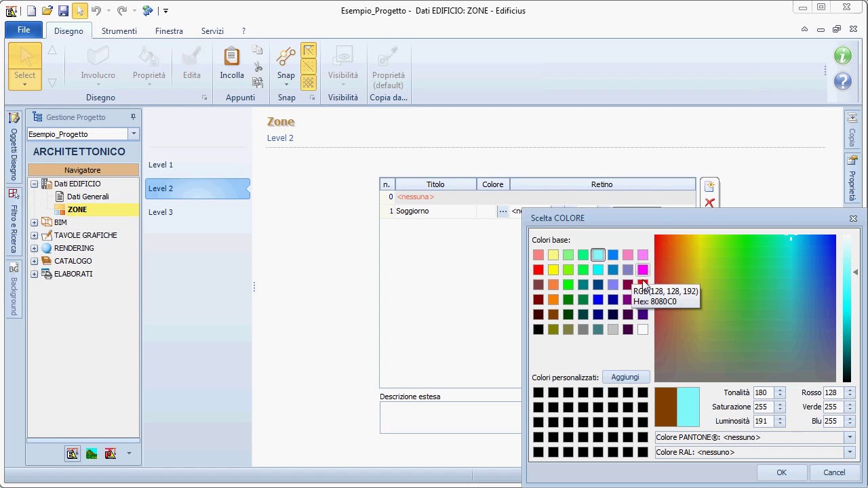Select the white basic color swatch
Screen dimensions: 868x488
[643, 329]
